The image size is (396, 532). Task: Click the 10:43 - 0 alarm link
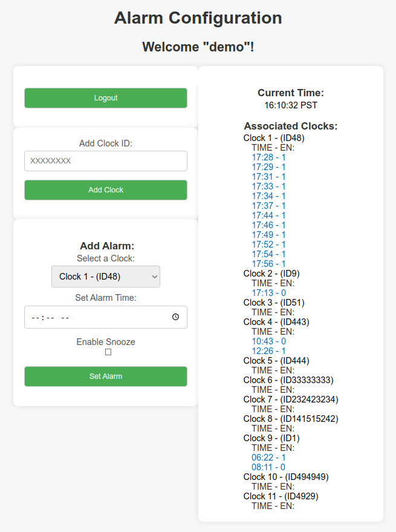[x=268, y=341]
